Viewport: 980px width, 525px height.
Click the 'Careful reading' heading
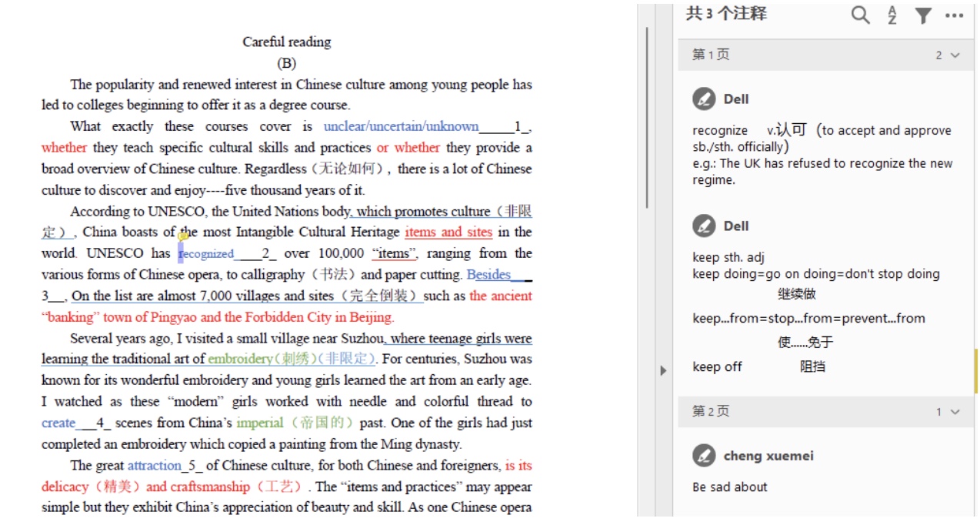click(287, 42)
